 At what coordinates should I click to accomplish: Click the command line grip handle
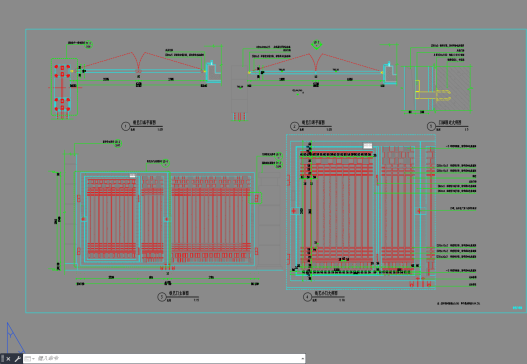click(2, 359)
